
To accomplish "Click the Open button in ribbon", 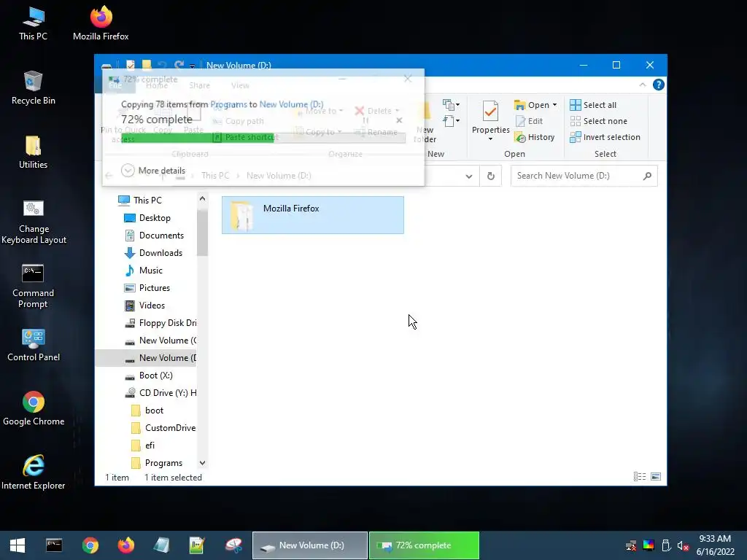I will 532,105.
